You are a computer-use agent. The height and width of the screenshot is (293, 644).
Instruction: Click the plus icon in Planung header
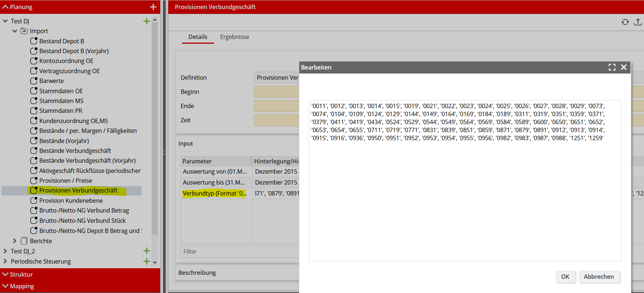coord(153,7)
